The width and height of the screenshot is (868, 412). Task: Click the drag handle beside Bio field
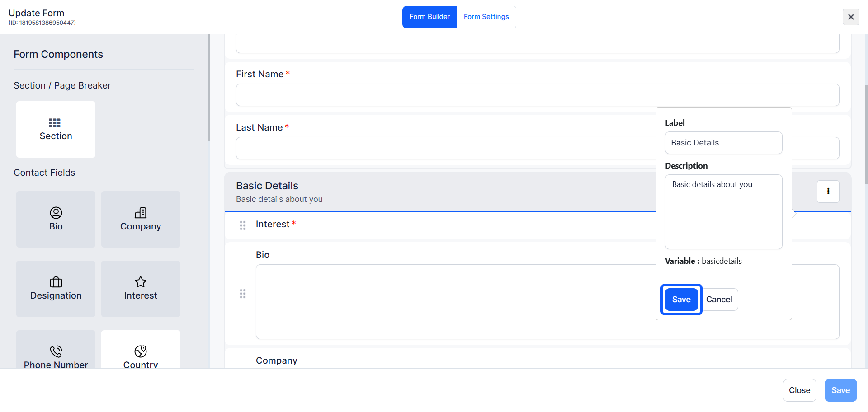pyautogui.click(x=243, y=294)
